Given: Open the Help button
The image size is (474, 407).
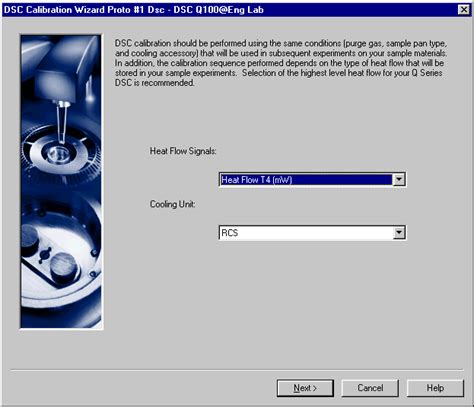Looking at the screenshot, I should coord(435,388).
